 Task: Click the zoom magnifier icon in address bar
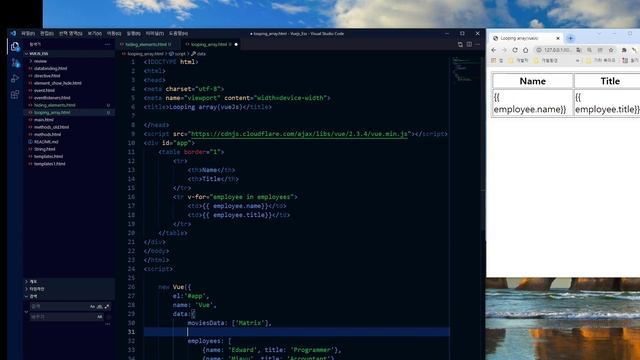[x=589, y=50]
